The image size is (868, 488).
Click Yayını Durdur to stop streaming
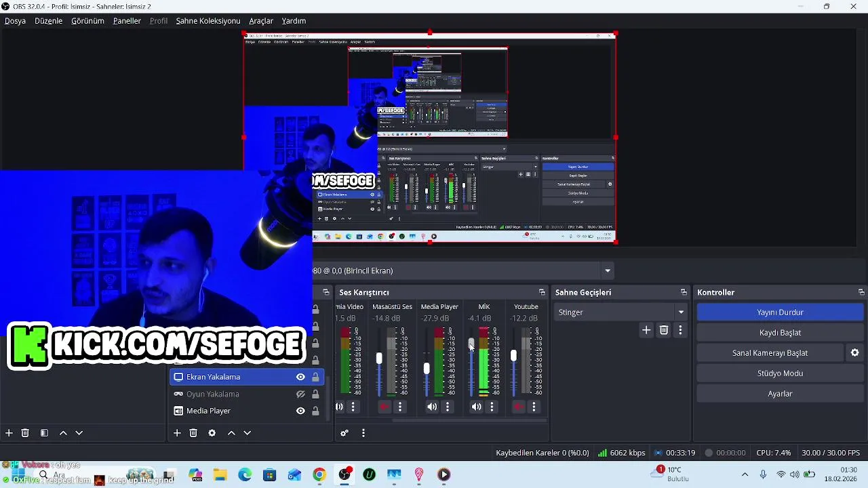780,312
